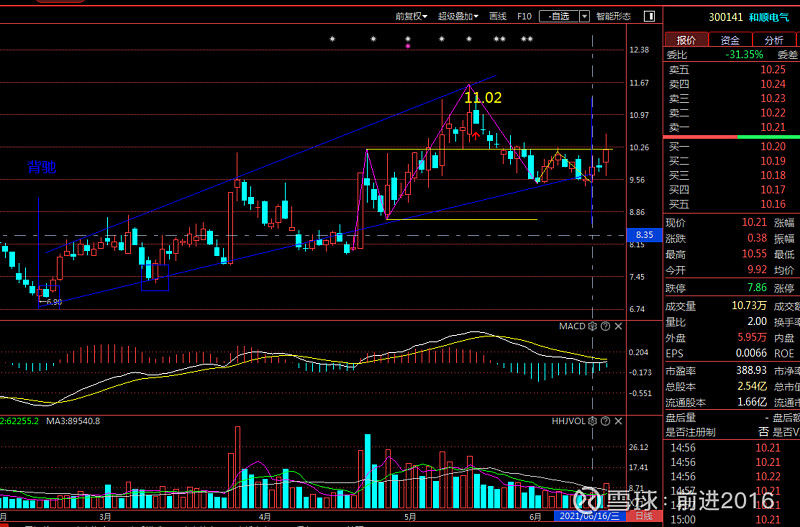Select the 卖五 row priced 10.25

(x=732, y=70)
